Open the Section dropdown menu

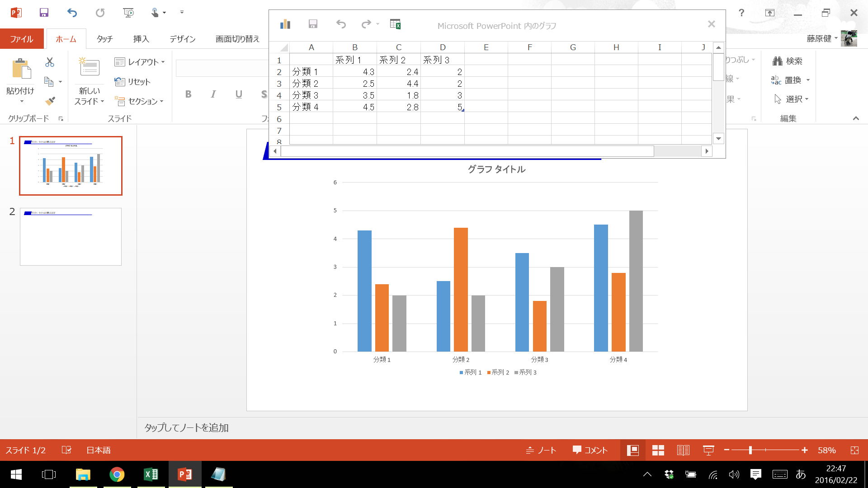pos(139,101)
